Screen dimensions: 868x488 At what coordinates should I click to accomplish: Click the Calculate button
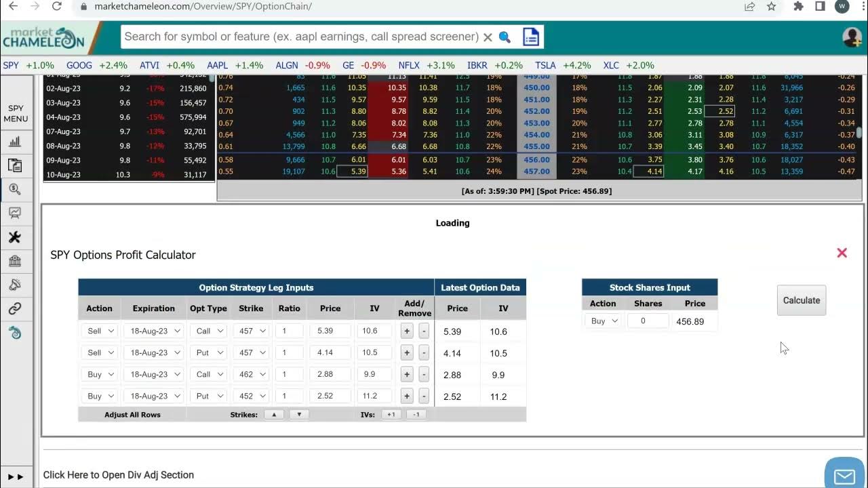(802, 300)
